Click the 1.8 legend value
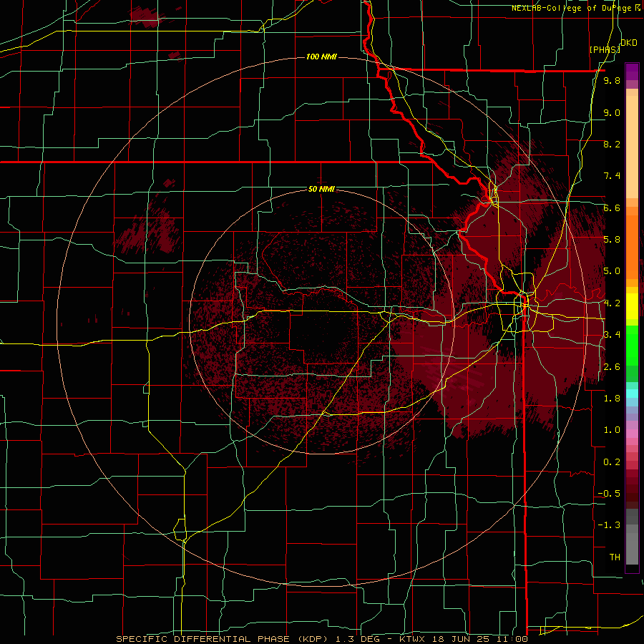Screen dimensions: 644x644 pyautogui.click(x=612, y=399)
